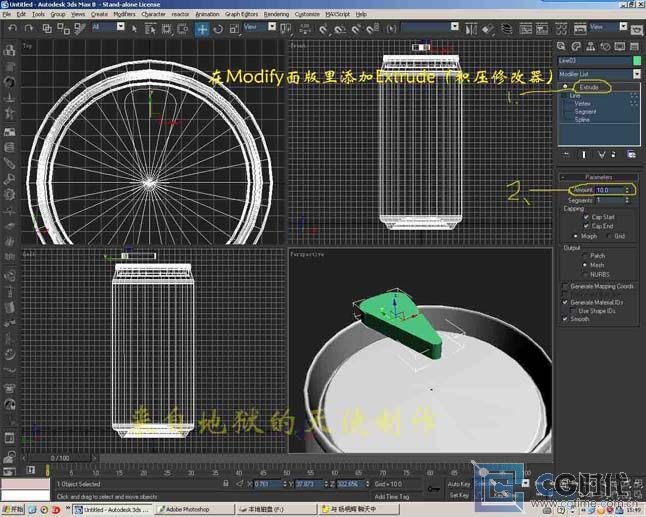
Task: Open the File menu
Action: click(7, 14)
